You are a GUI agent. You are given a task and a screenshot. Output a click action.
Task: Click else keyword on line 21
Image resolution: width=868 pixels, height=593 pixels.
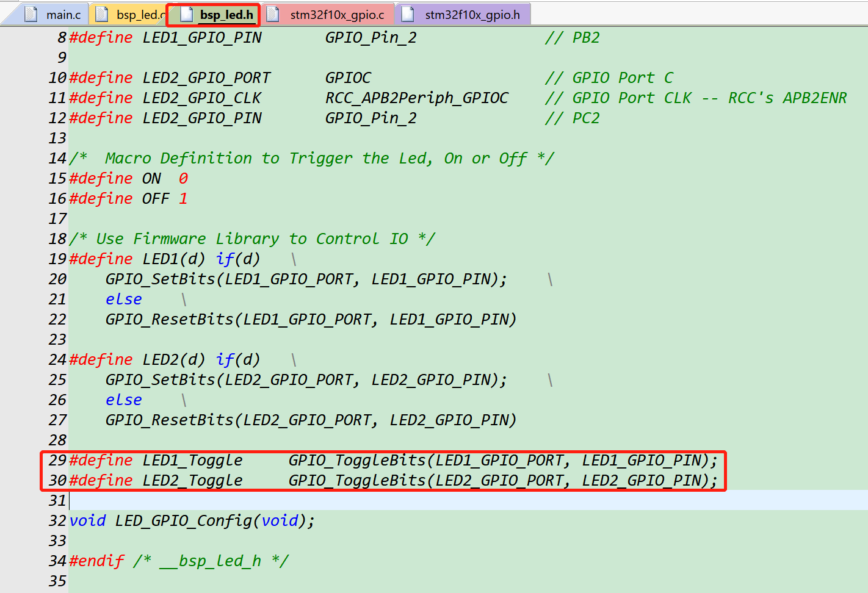click(x=123, y=299)
